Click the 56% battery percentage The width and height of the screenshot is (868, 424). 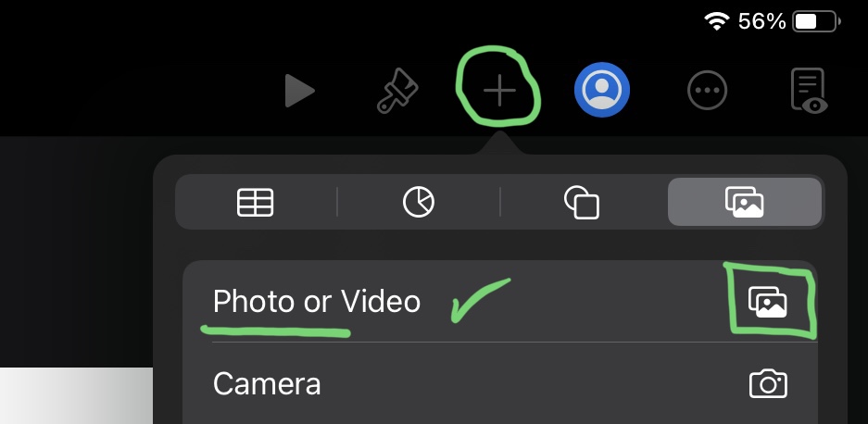[x=761, y=21]
